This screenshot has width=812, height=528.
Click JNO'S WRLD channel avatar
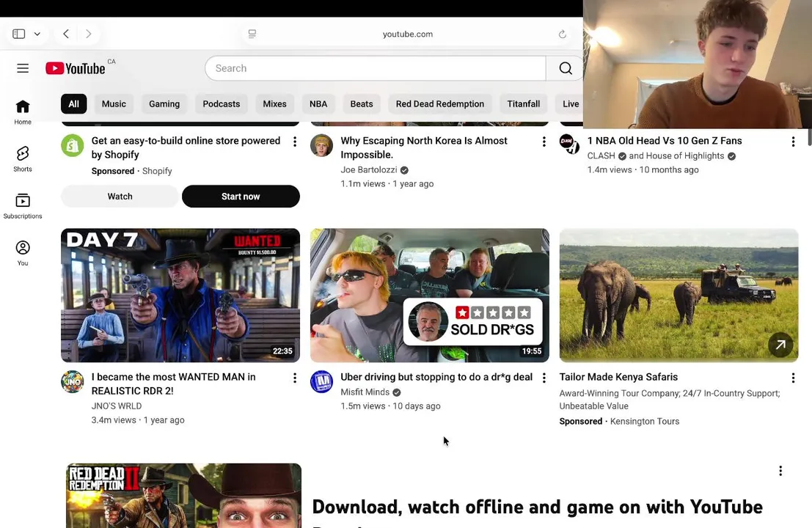tap(73, 382)
